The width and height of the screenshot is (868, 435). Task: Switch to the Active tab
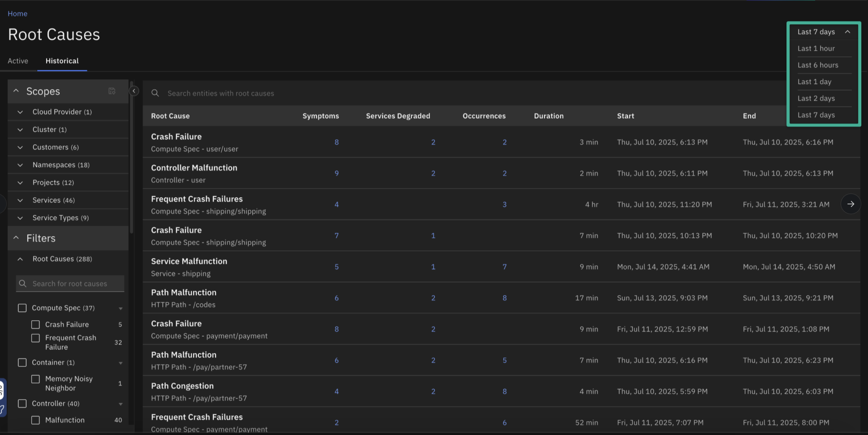click(x=18, y=61)
